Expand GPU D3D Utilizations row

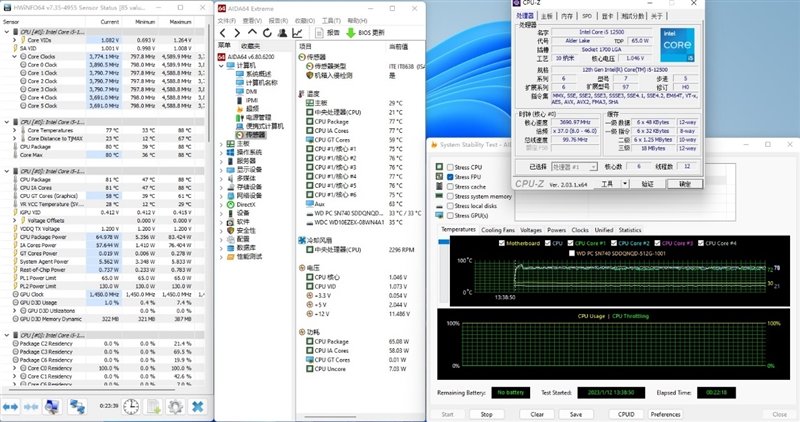click(15, 311)
